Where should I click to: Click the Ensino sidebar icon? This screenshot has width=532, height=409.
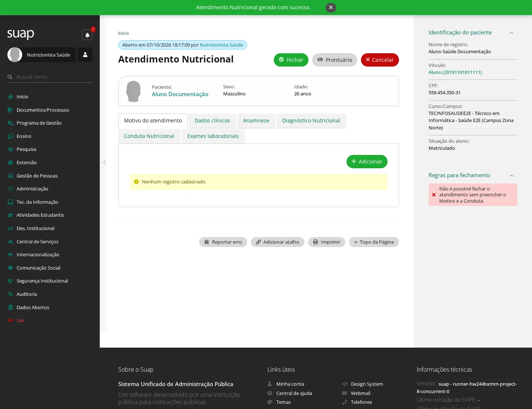(x=10, y=136)
